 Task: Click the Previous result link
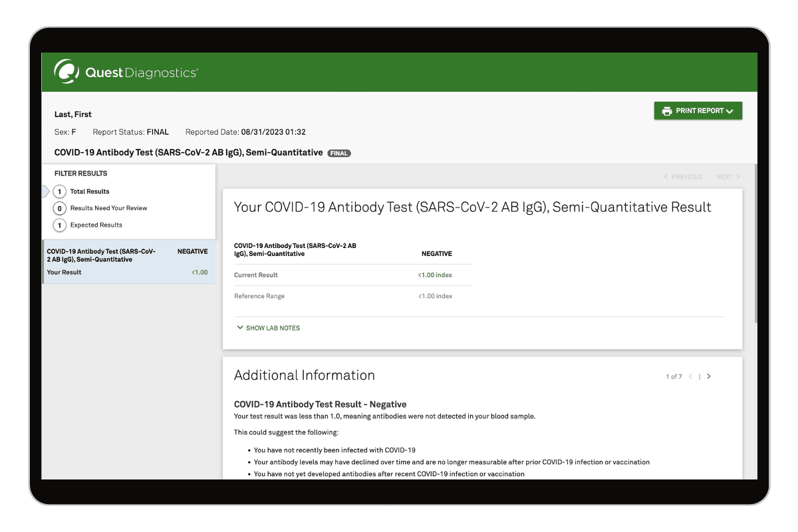coord(683,177)
